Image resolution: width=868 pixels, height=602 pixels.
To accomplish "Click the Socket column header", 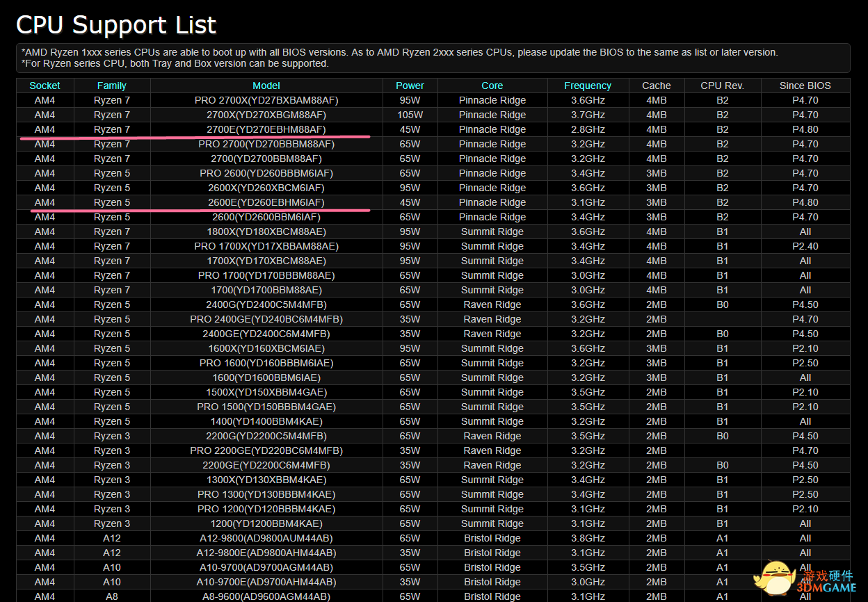I will point(45,86).
